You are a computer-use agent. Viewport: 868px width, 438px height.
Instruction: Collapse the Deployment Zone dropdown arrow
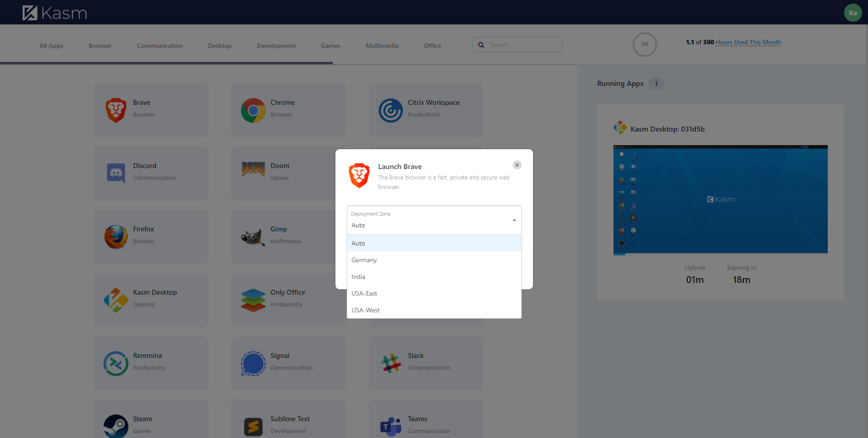[514, 220]
